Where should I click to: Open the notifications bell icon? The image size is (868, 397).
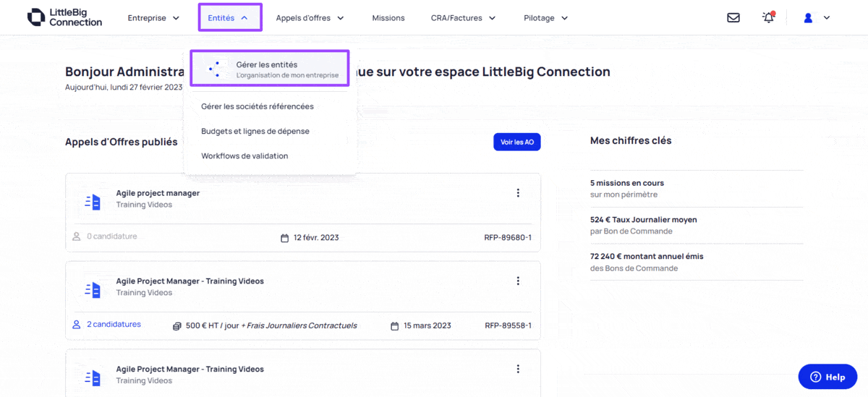(x=768, y=17)
